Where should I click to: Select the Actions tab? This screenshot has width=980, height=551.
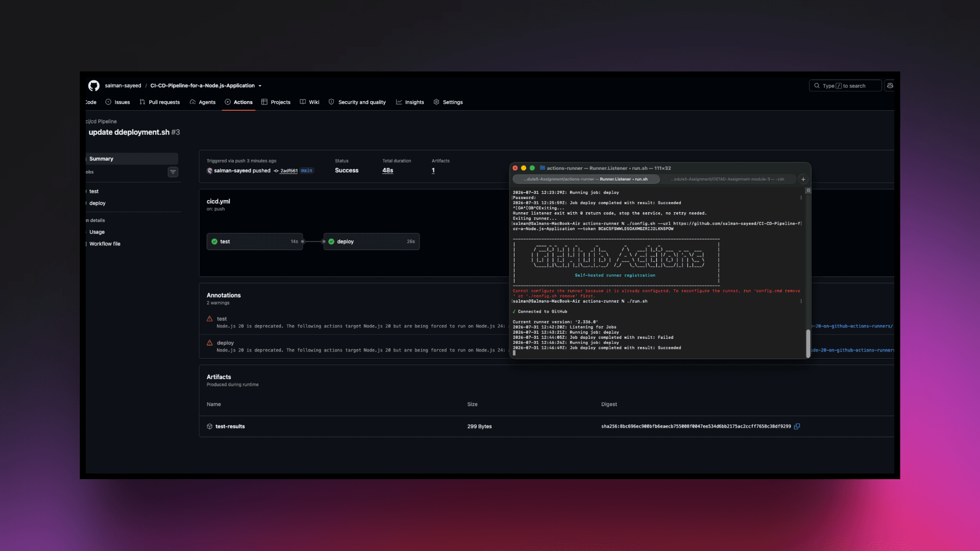pyautogui.click(x=239, y=102)
